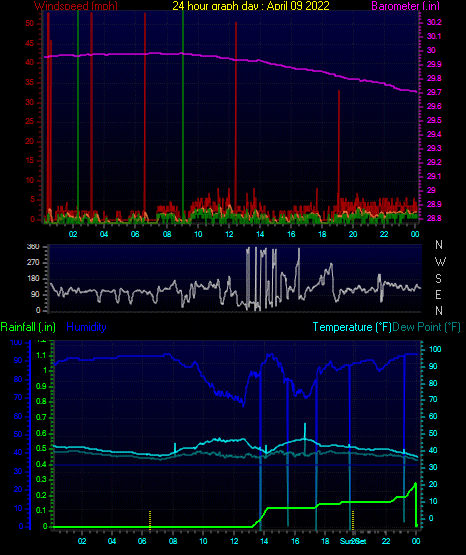Click the blue Humidity legend label
The image size is (466, 555).
click(86, 327)
